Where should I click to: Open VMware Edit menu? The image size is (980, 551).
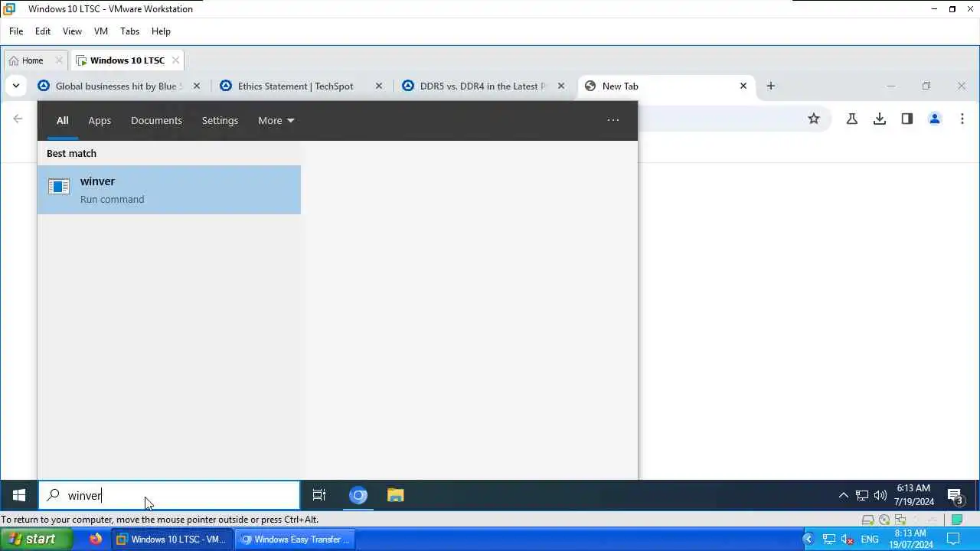pos(43,31)
